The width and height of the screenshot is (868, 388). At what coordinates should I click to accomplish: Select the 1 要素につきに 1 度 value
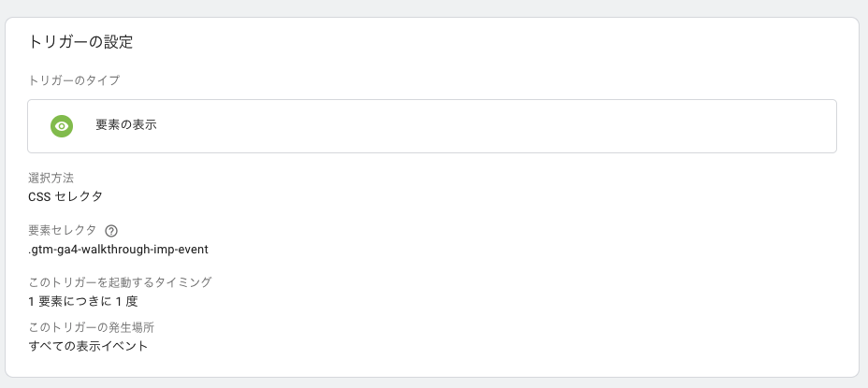[x=83, y=302]
